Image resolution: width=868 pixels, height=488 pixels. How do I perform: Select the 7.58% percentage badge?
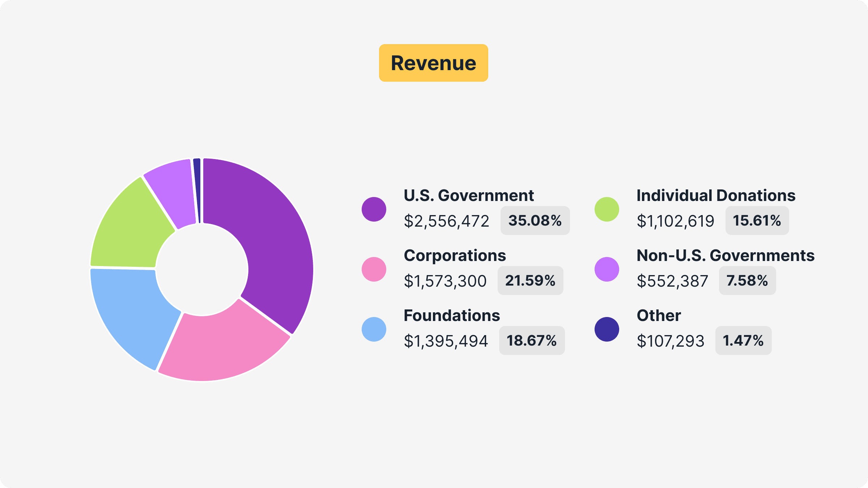747,281
